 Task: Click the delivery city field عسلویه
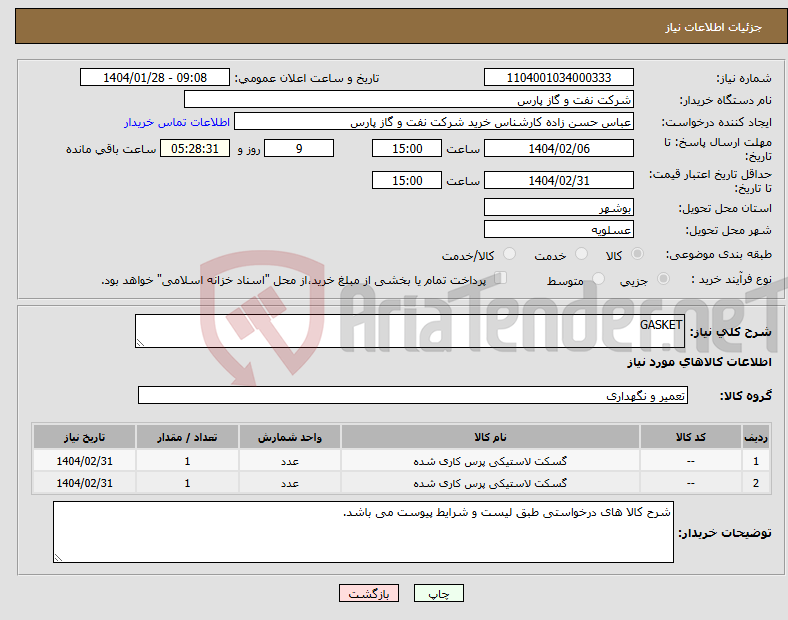[559, 229]
